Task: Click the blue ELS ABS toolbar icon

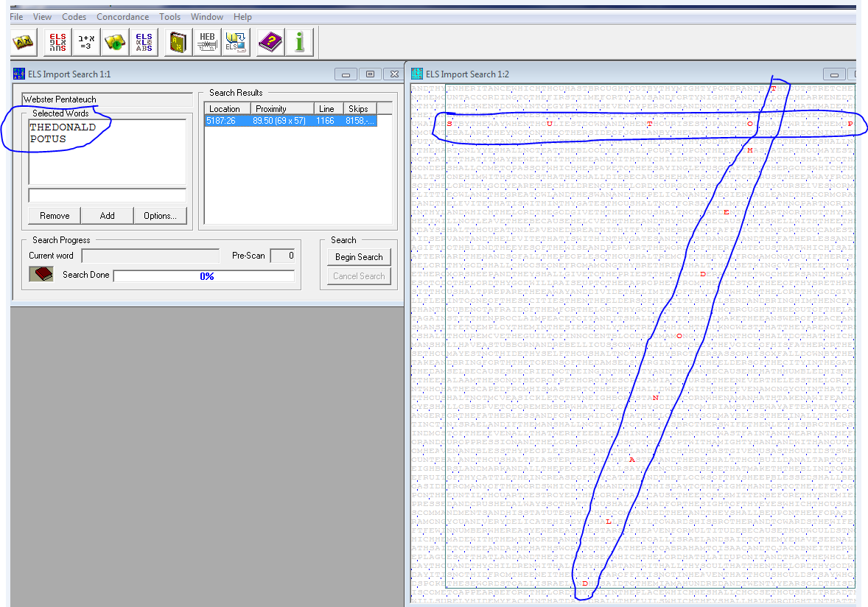Action: point(144,42)
